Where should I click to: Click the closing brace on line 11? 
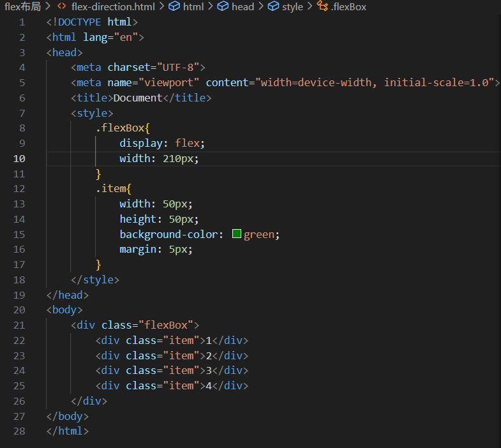98,174
